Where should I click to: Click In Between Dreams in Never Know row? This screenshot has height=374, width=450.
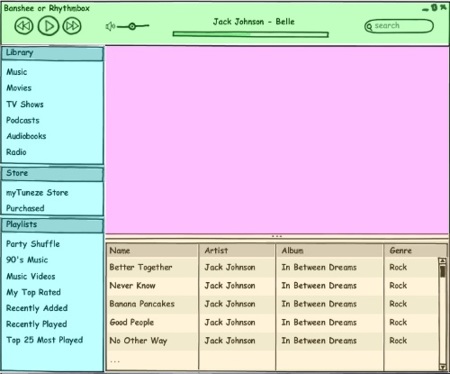click(x=319, y=286)
